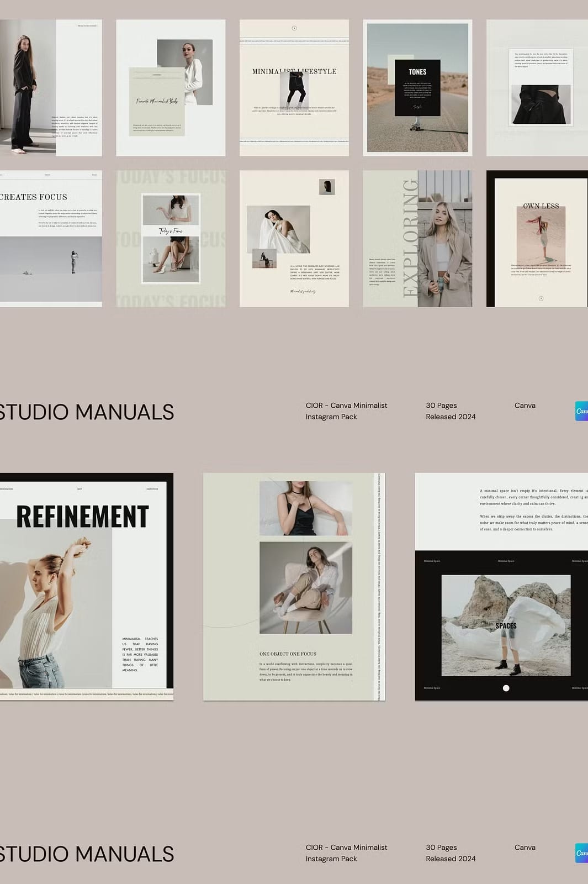Select the small dark portrait square thumbnail
The image size is (588, 884).
pyautogui.click(x=327, y=187)
